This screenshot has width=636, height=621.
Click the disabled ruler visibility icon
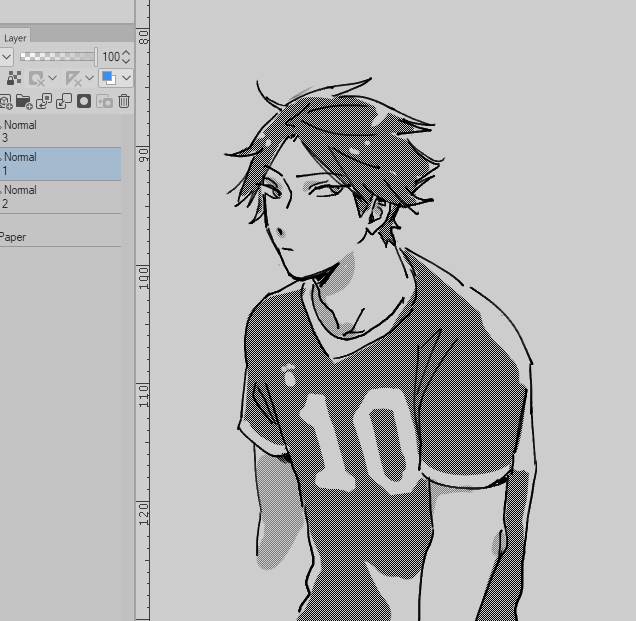pyautogui.click(x=73, y=78)
